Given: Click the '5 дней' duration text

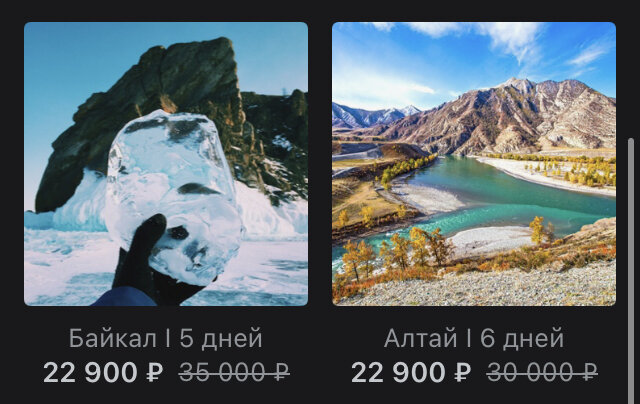Looking at the screenshot, I should click(221, 338).
